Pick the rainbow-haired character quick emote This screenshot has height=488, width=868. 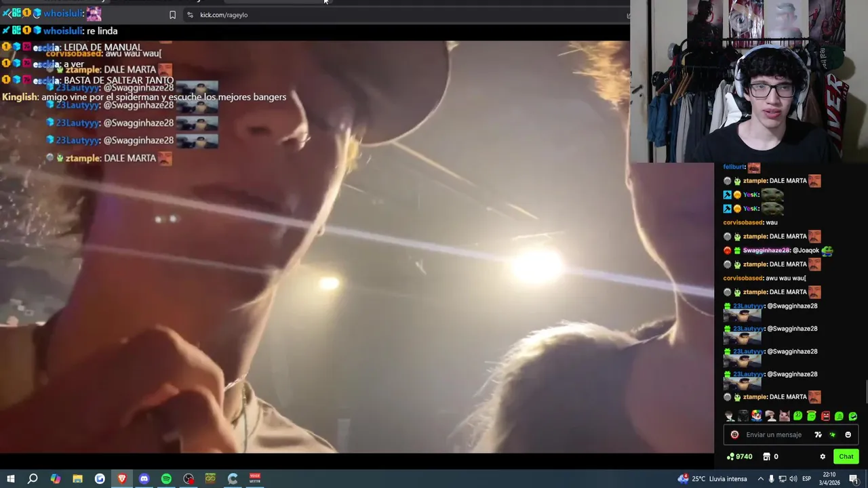click(757, 416)
